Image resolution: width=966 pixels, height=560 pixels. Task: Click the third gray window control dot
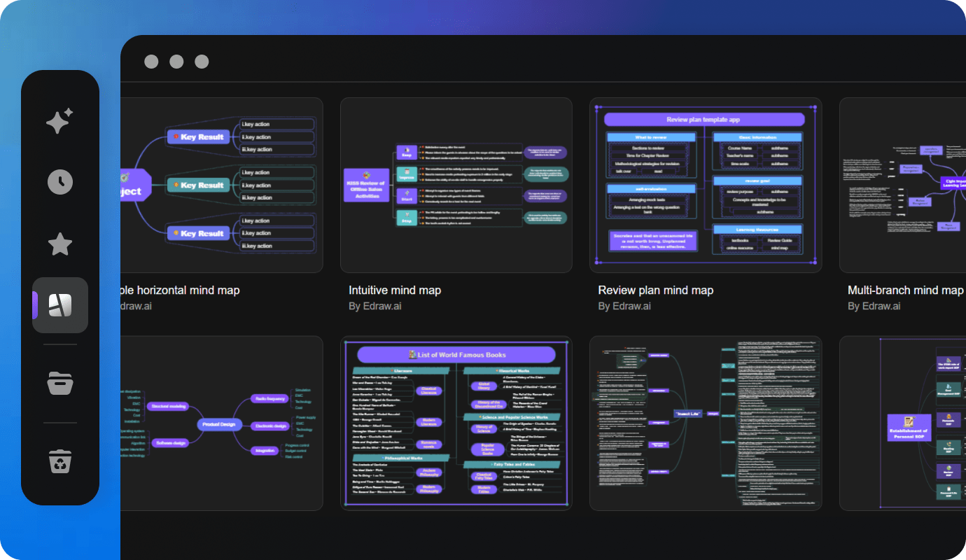[x=202, y=62]
